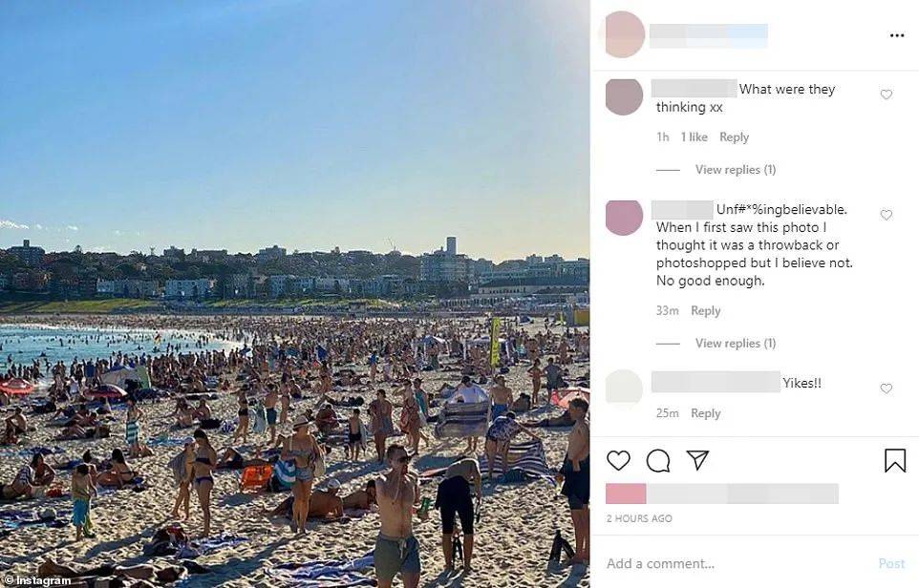This screenshot has height=588, width=919.
Task: Open the "Yikes!!" commenter's avatar
Action: coord(624,388)
